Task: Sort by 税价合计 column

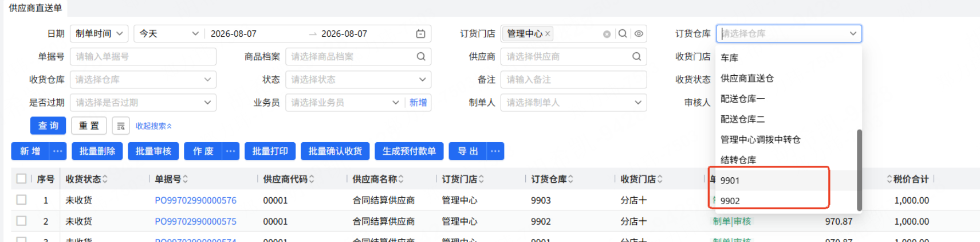Action: click(x=890, y=179)
